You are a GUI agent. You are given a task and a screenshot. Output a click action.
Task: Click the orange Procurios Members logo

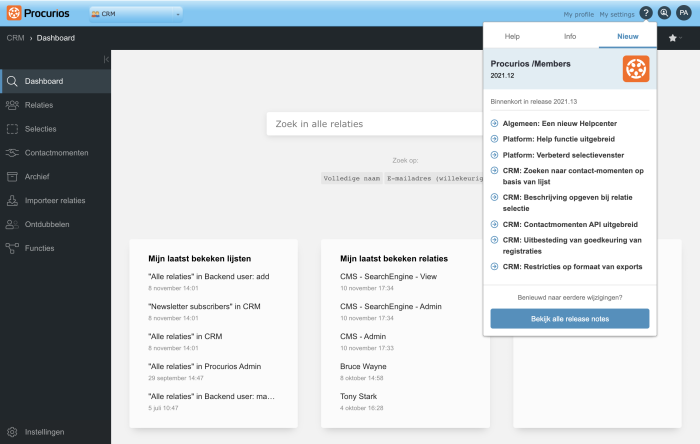tap(636, 69)
